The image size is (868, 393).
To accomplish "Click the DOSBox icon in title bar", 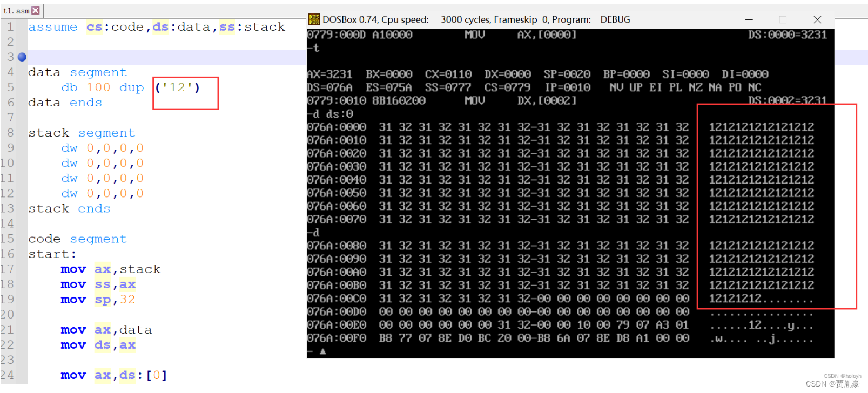I will (x=314, y=19).
